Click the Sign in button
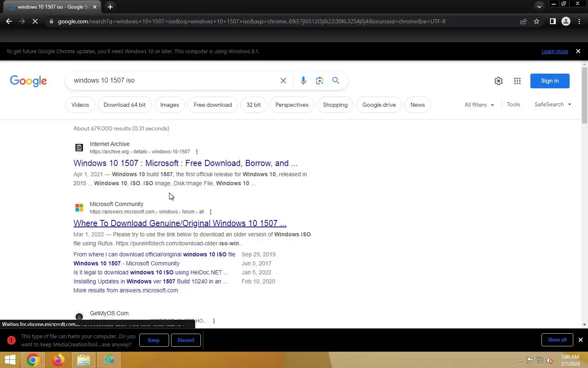This screenshot has height=368, width=588. [x=550, y=81]
